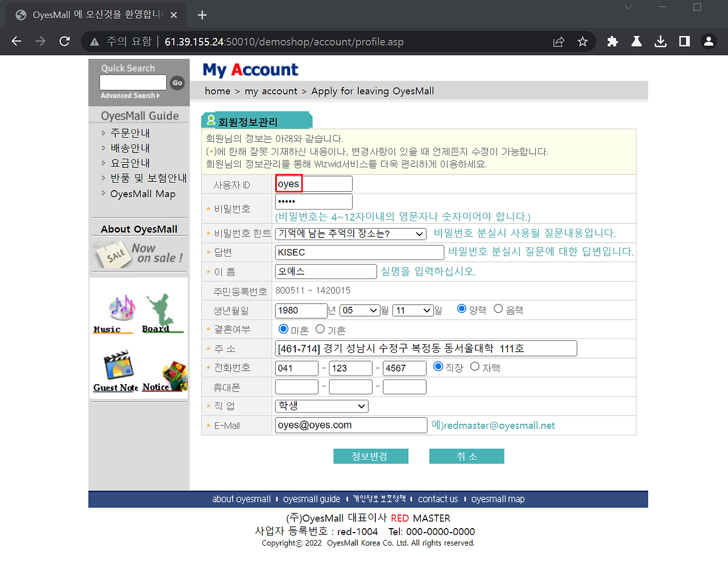Screen dimensions: 728x581
Task: Open 배송안내 delivery guide menu item
Action: pos(130,148)
